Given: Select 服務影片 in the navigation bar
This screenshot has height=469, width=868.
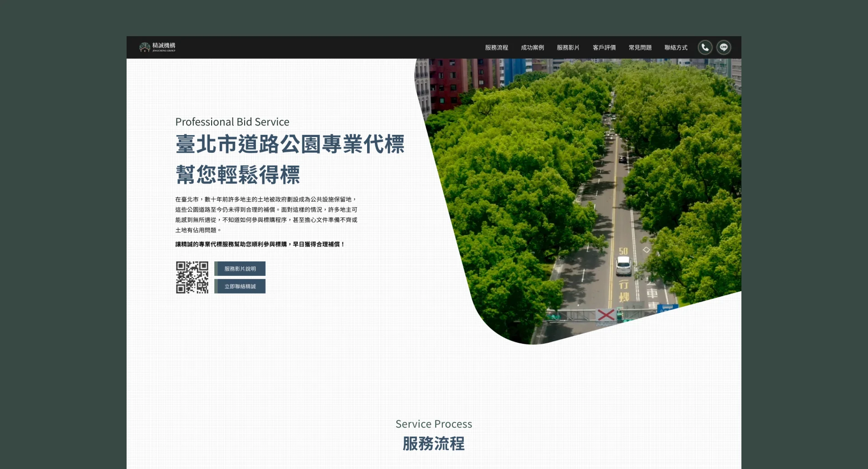Looking at the screenshot, I should pos(568,47).
